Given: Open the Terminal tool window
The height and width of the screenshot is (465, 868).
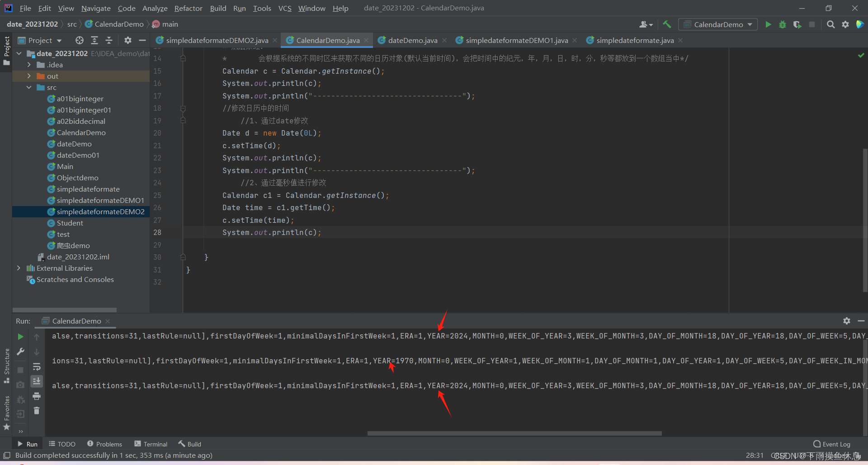Looking at the screenshot, I should tap(151, 444).
